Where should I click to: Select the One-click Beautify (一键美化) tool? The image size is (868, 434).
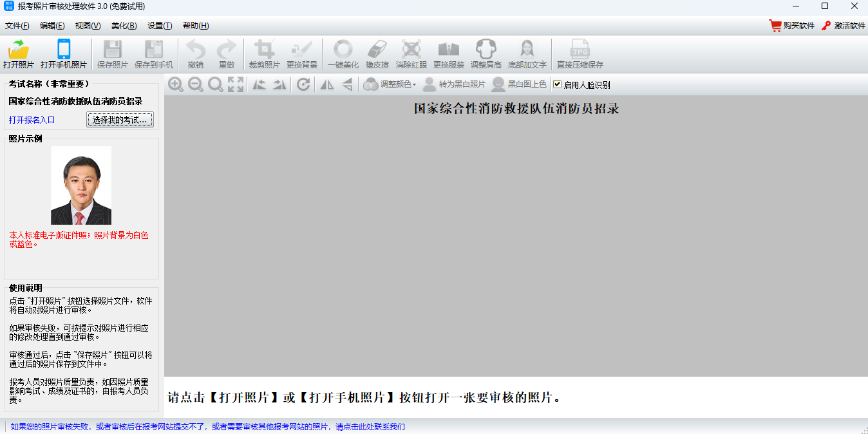click(343, 50)
